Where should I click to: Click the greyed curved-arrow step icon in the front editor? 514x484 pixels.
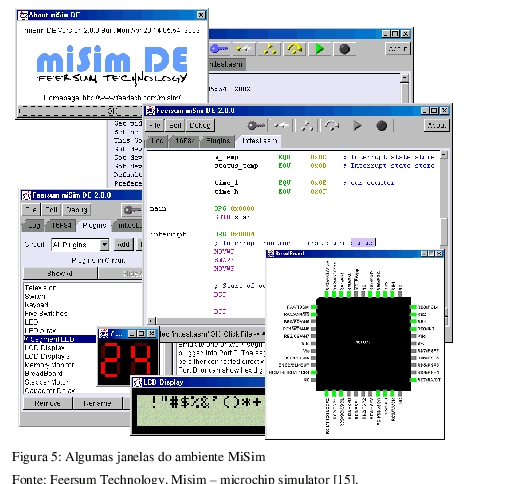point(332,126)
